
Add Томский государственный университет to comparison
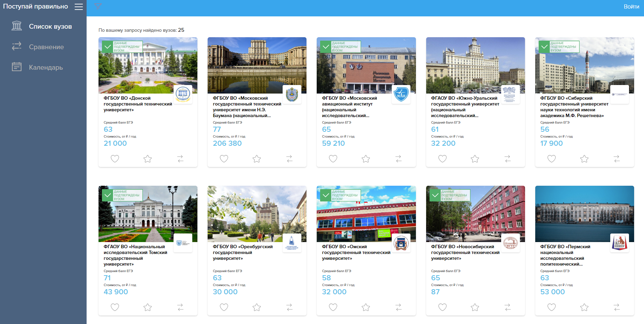point(180,307)
